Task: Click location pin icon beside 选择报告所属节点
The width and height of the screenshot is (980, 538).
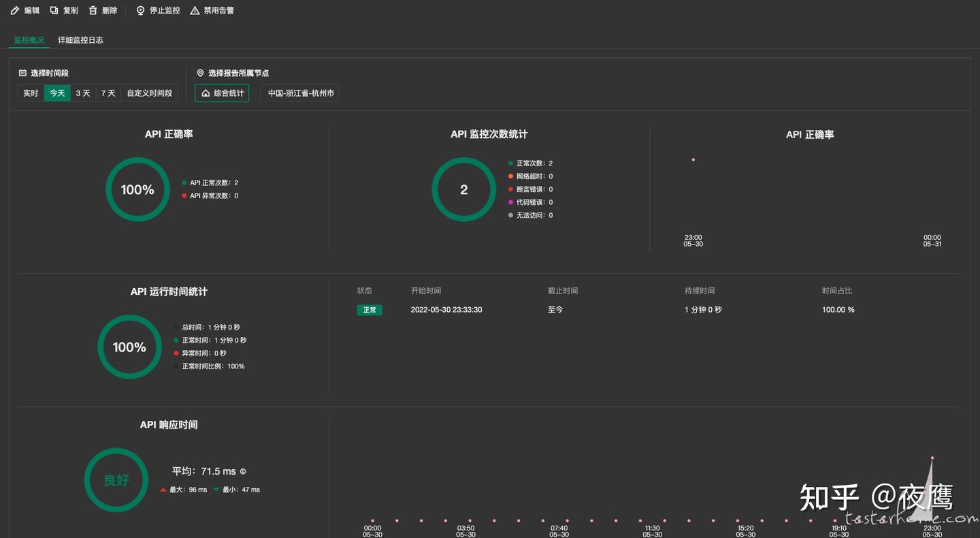Action: 200,73
